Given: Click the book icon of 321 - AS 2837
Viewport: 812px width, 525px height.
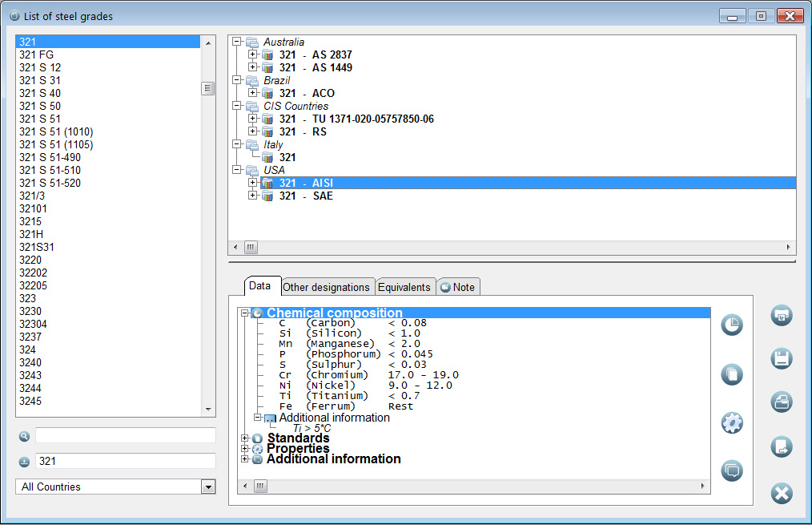Looking at the screenshot, I should click(x=267, y=55).
